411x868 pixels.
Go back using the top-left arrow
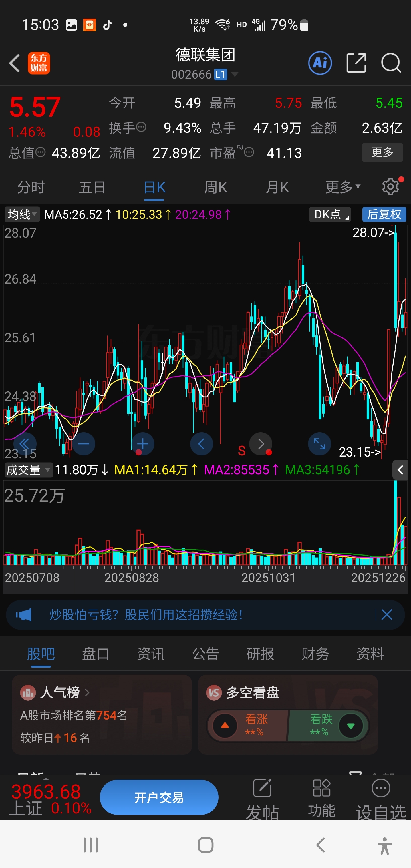(15, 63)
